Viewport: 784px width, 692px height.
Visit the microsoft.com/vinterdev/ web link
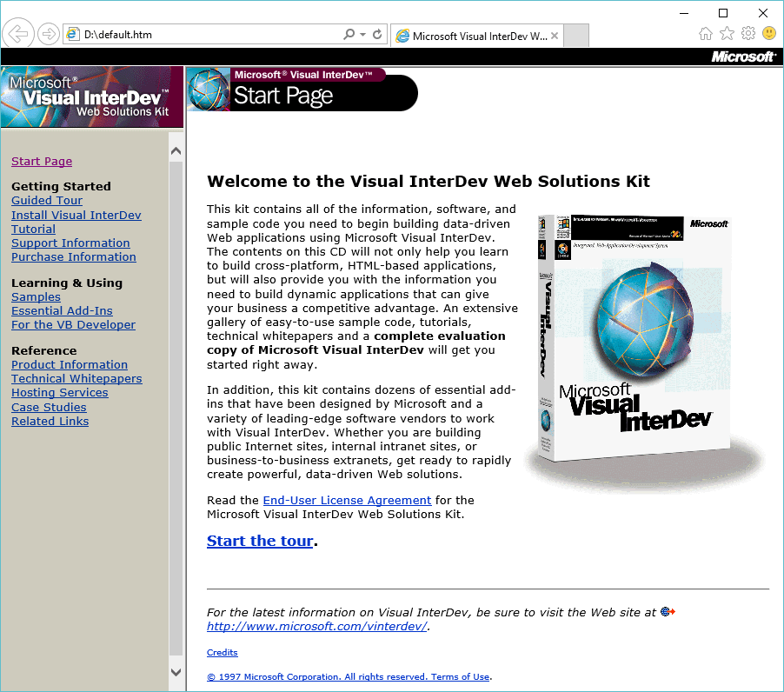click(x=317, y=627)
